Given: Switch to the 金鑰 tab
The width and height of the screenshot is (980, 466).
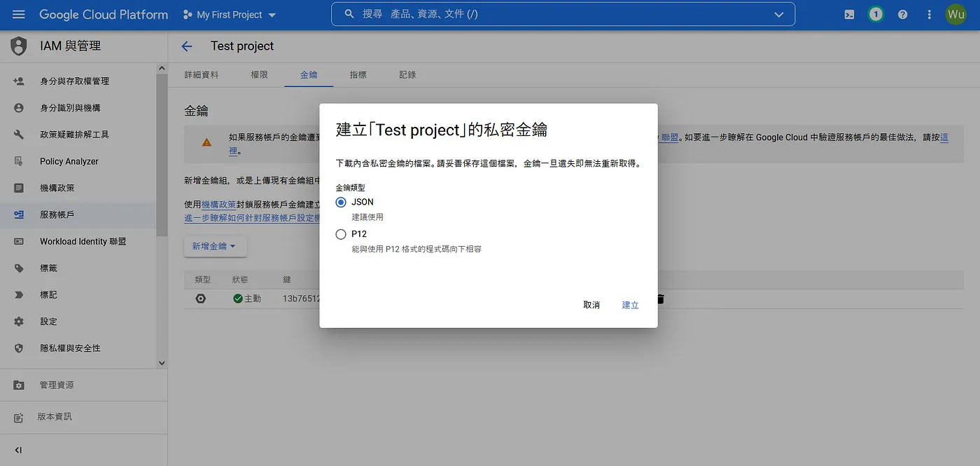Looking at the screenshot, I should [309, 74].
